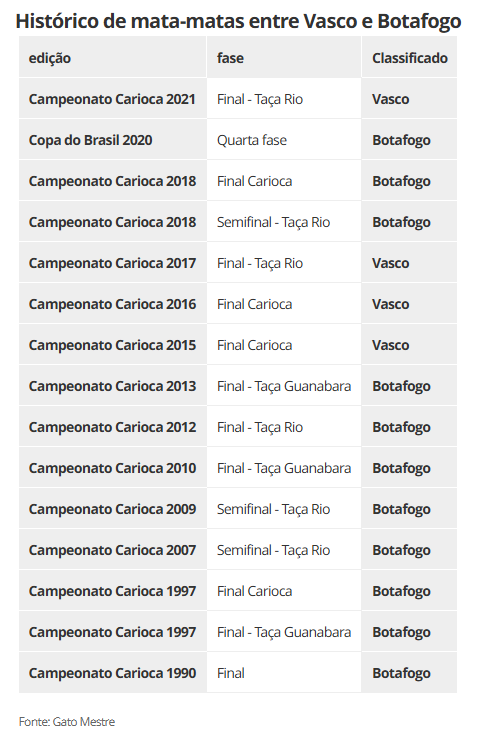The image size is (480, 743).
Task: Click the 'Fonte: Gato Mestre' source text
Action: [x=67, y=722]
